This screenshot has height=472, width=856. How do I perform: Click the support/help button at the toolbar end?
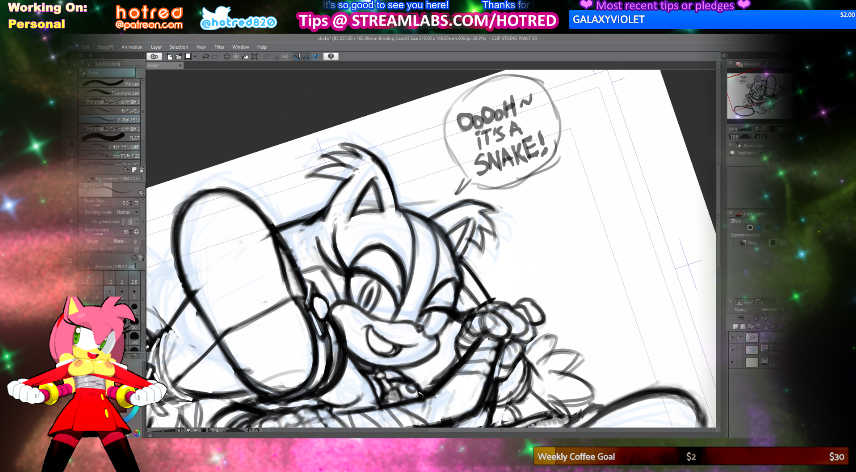click(331, 57)
